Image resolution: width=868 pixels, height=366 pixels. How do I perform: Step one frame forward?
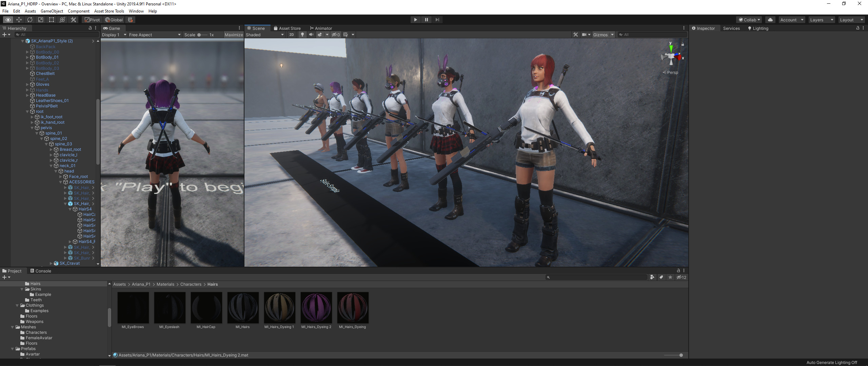(437, 20)
